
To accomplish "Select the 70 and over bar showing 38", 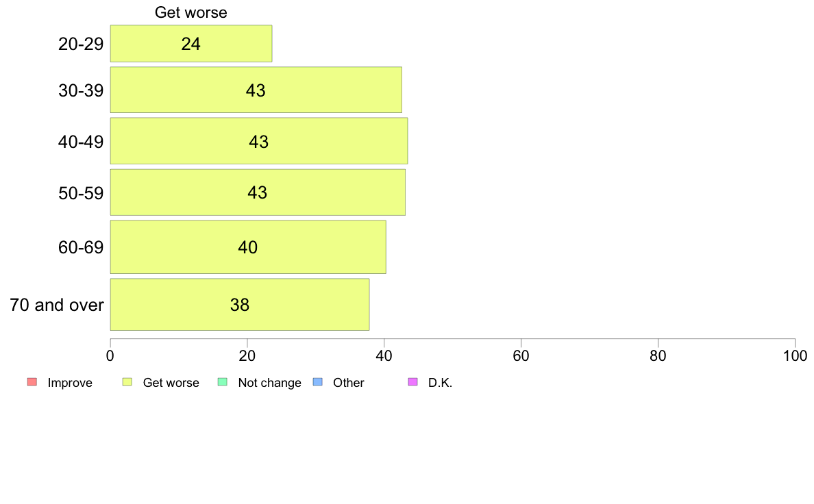I will pos(240,305).
